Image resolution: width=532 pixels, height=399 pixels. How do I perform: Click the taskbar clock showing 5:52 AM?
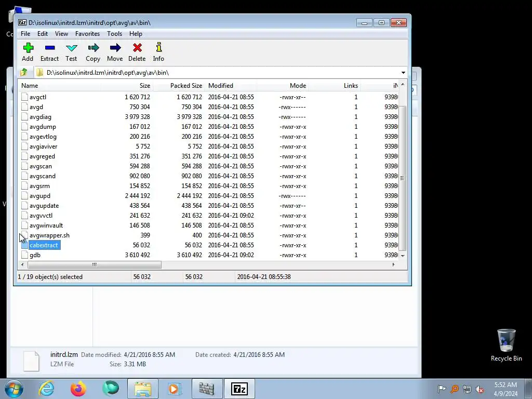[x=506, y=389]
